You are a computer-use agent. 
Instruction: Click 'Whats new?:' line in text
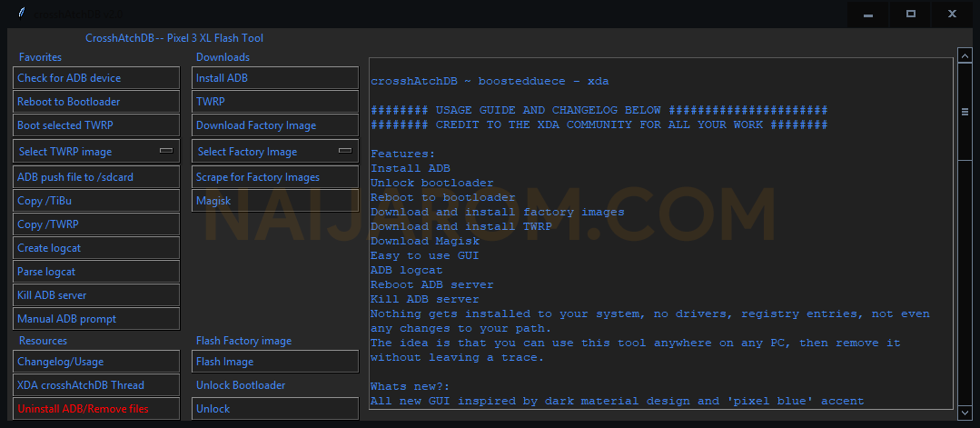click(x=410, y=387)
